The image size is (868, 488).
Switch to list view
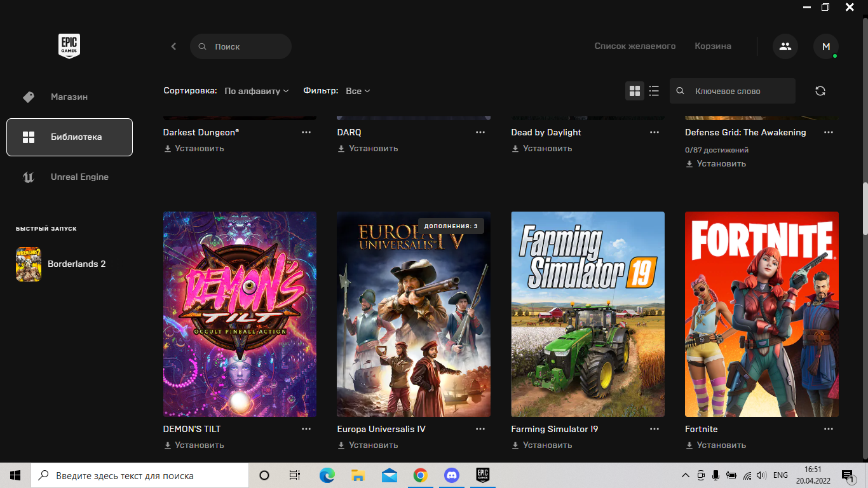654,91
